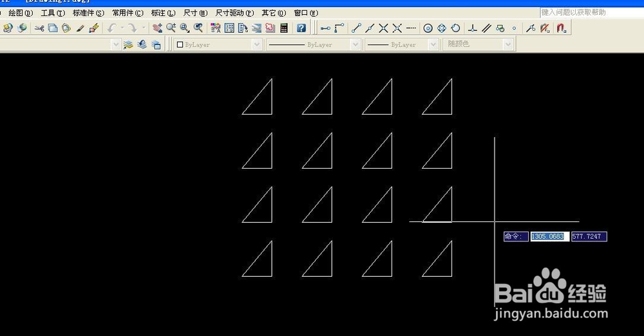Select the Temporary Track Point snap
644x336 pixels.
click(x=325, y=28)
